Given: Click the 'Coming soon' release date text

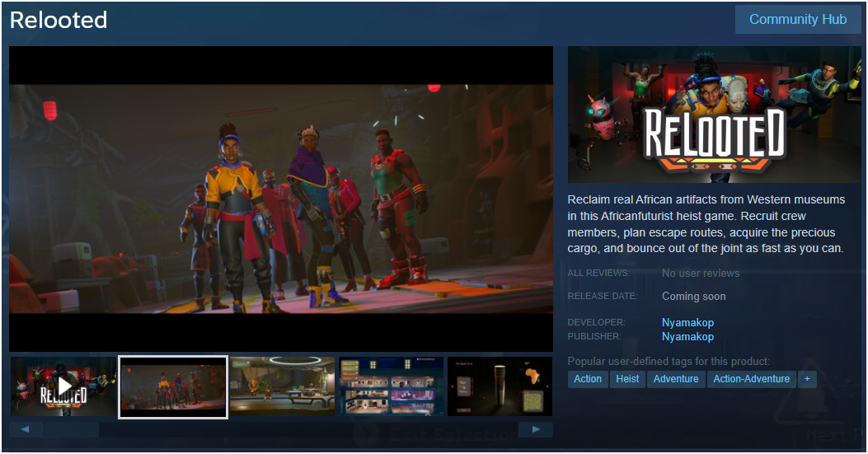Looking at the screenshot, I should point(693,296).
